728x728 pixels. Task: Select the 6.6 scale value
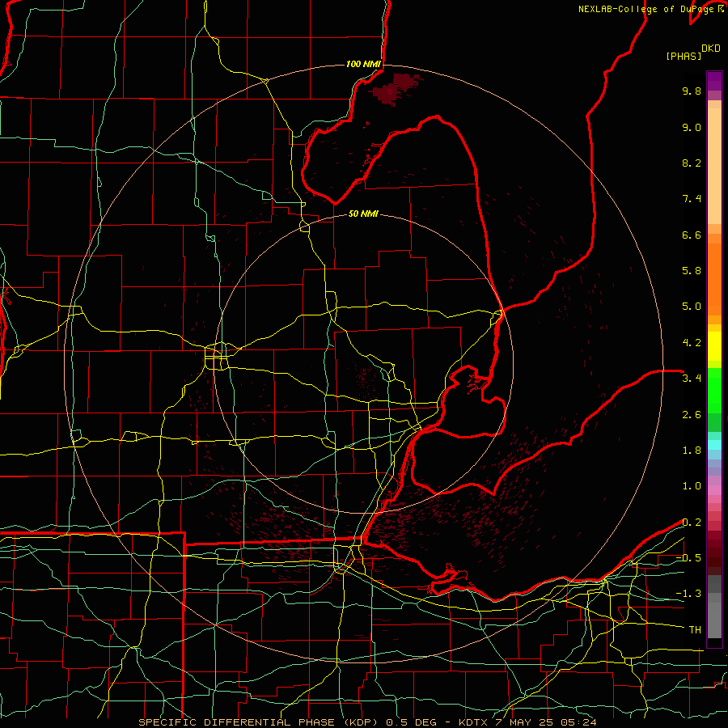click(692, 235)
